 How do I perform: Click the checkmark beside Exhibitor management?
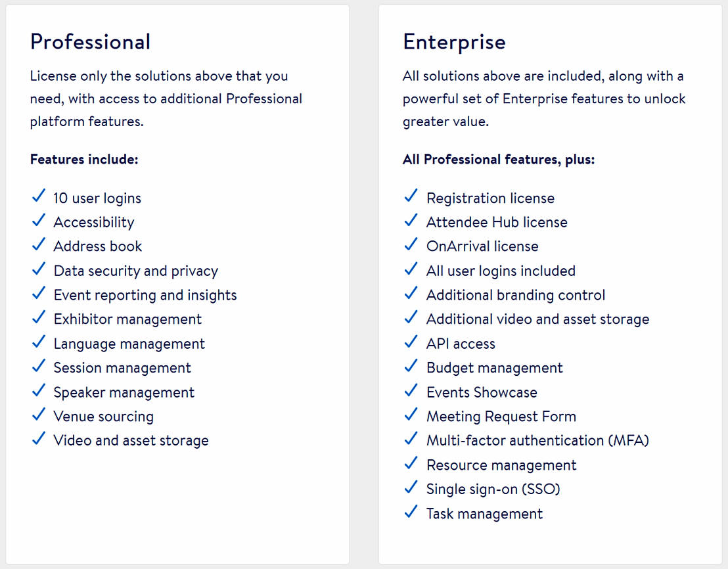click(x=38, y=317)
